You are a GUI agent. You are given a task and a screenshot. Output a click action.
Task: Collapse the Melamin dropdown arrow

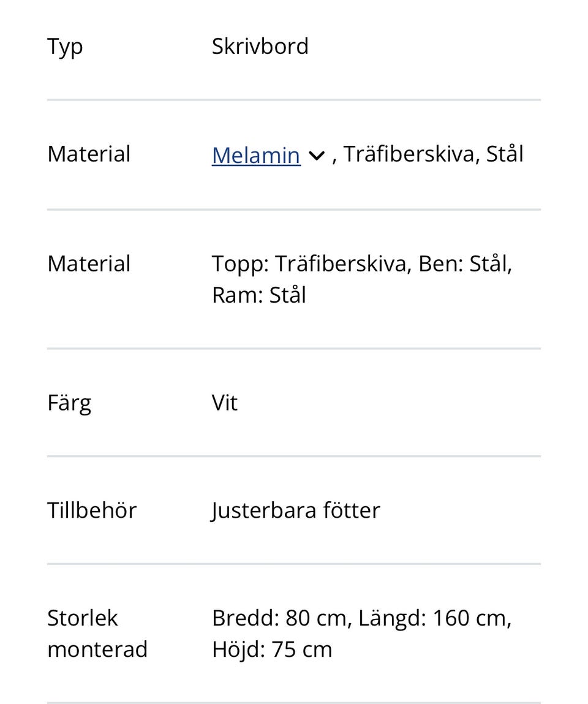316,156
